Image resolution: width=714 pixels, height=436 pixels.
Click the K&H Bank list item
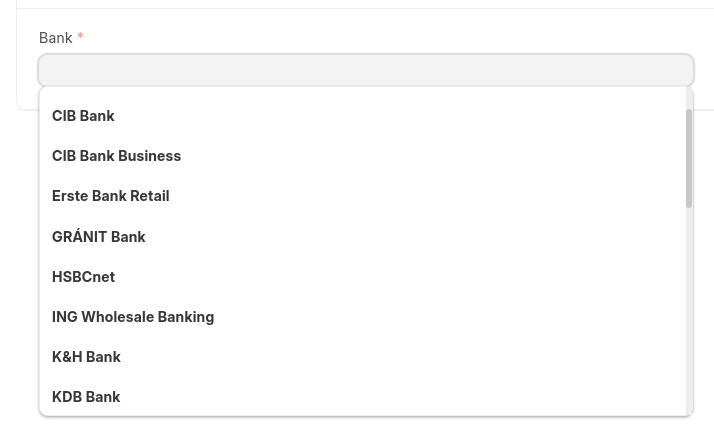coord(86,357)
